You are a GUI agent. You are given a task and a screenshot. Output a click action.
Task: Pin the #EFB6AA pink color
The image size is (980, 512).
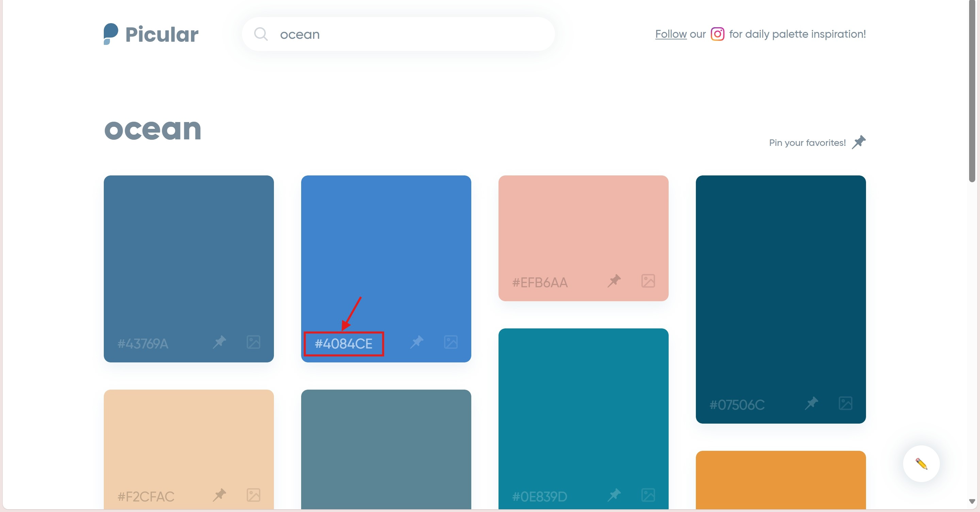(614, 281)
